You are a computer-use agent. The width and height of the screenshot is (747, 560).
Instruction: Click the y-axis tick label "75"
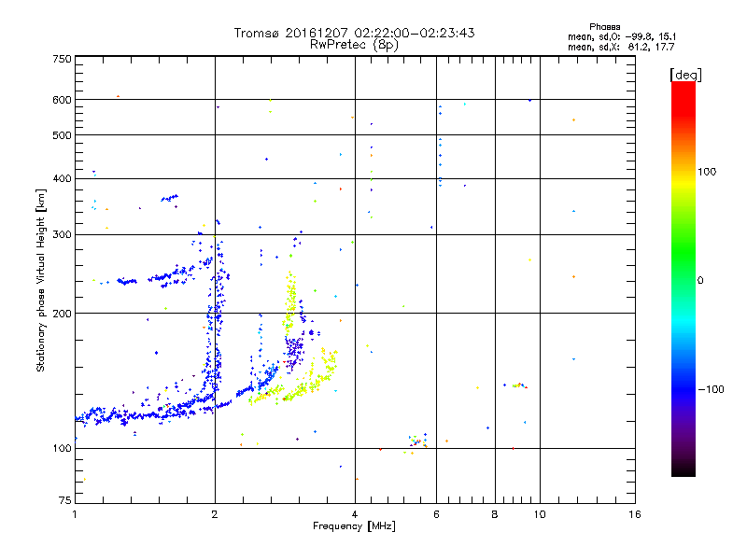tap(65, 500)
